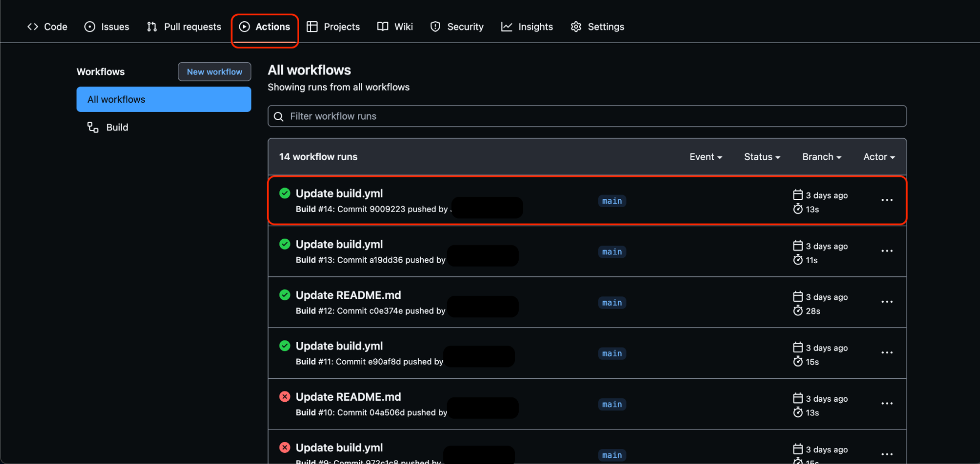Click the success check icon for Build #11
Image resolution: width=980 pixels, height=464 pixels.
tap(285, 345)
